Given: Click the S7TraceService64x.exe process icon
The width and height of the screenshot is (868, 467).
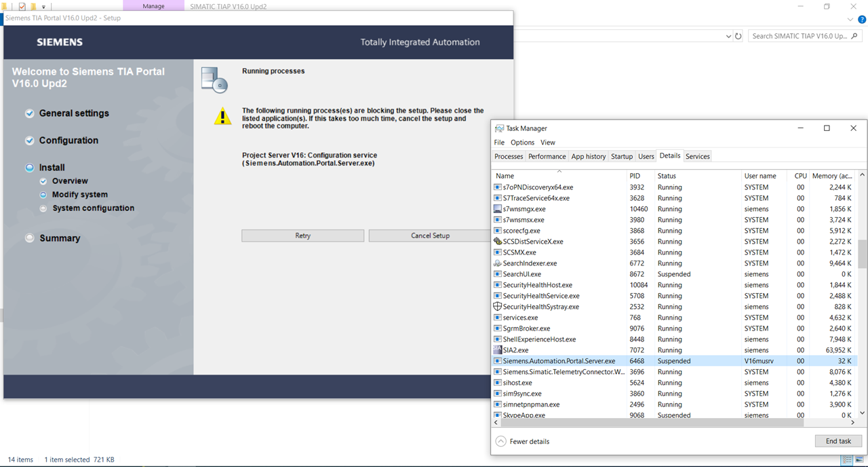Looking at the screenshot, I should 498,198.
